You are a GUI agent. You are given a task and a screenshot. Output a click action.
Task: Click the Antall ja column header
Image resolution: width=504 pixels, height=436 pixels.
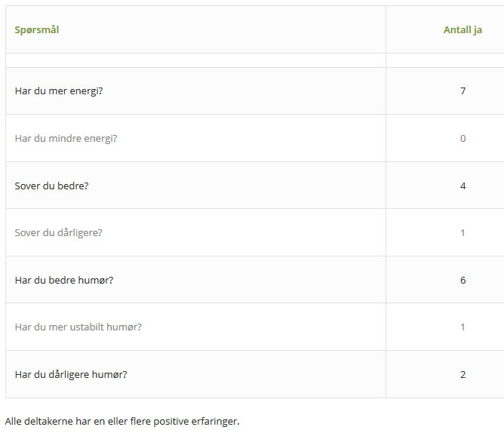click(463, 30)
